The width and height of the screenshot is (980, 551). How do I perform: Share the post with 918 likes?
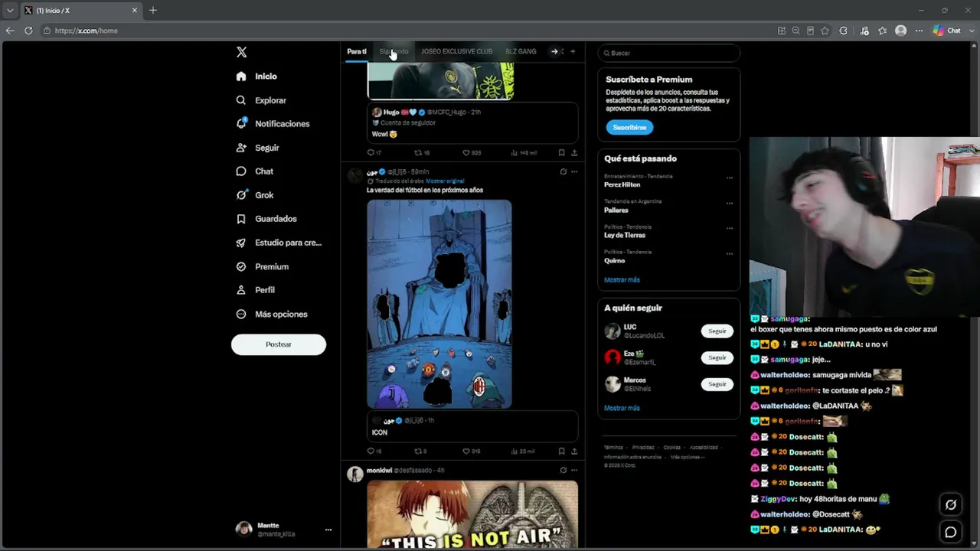pyautogui.click(x=574, y=451)
